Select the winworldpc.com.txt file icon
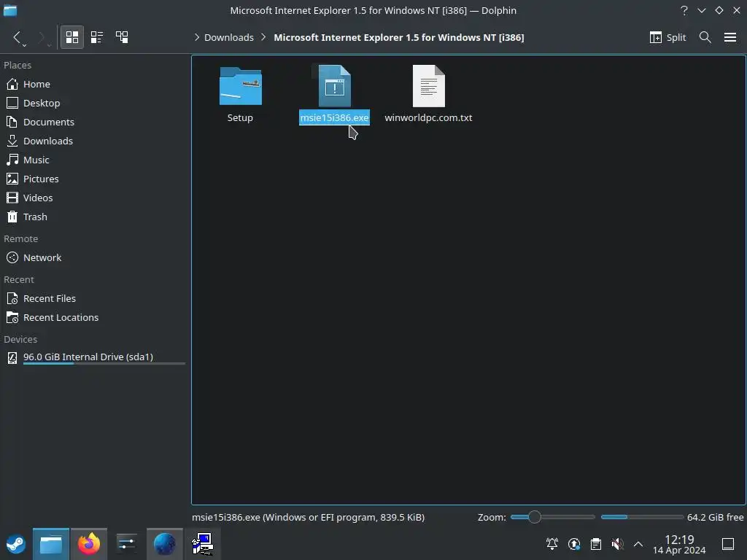This screenshot has width=747, height=560. coord(429,86)
